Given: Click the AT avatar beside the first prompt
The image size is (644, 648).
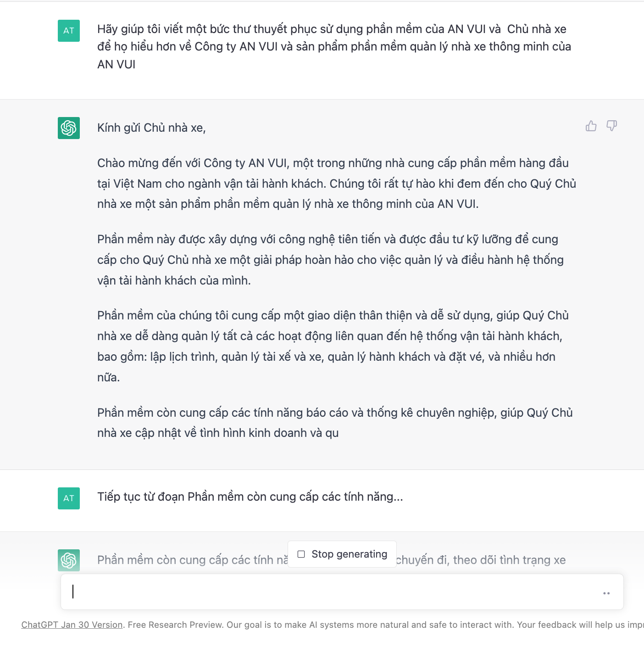Looking at the screenshot, I should point(69,31).
